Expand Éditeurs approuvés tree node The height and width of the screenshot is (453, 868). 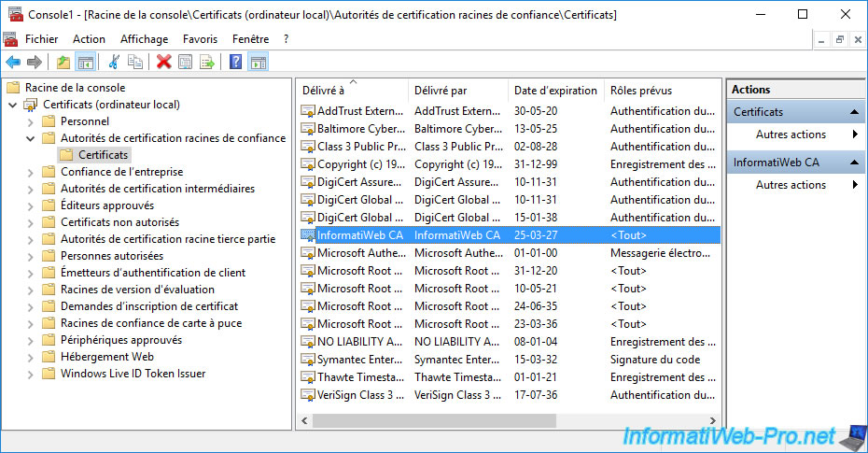coord(31,206)
